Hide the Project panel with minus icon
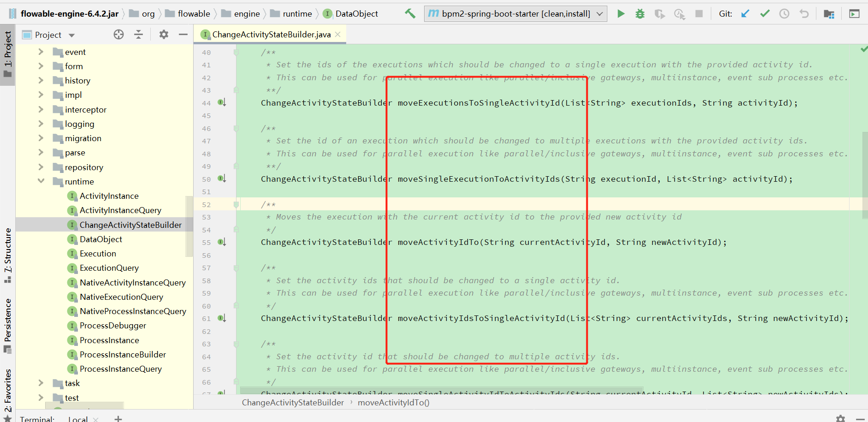The image size is (868, 422). 183,34
